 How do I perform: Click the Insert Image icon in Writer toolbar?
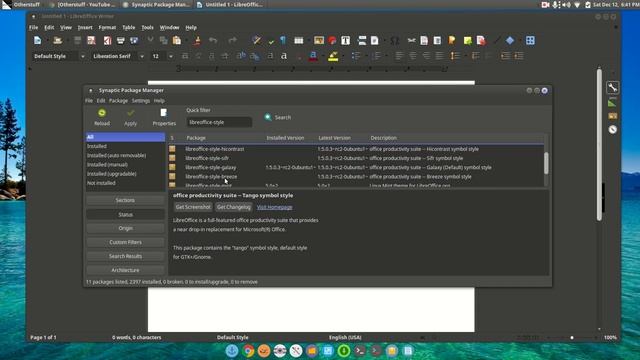pos(319,40)
